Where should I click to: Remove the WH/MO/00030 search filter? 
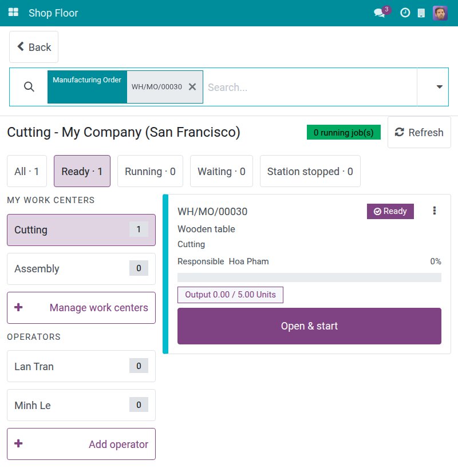[x=192, y=87]
